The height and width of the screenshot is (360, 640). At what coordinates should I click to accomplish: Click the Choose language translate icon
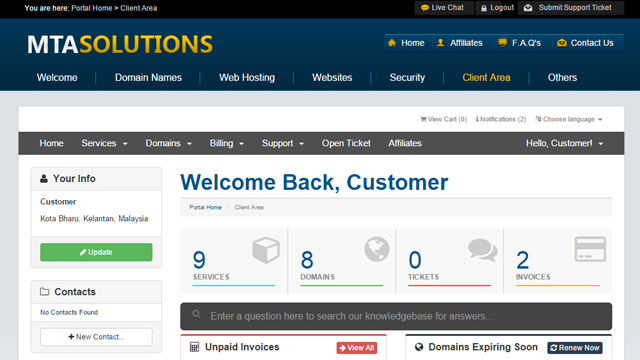pyautogui.click(x=538, y=119)
